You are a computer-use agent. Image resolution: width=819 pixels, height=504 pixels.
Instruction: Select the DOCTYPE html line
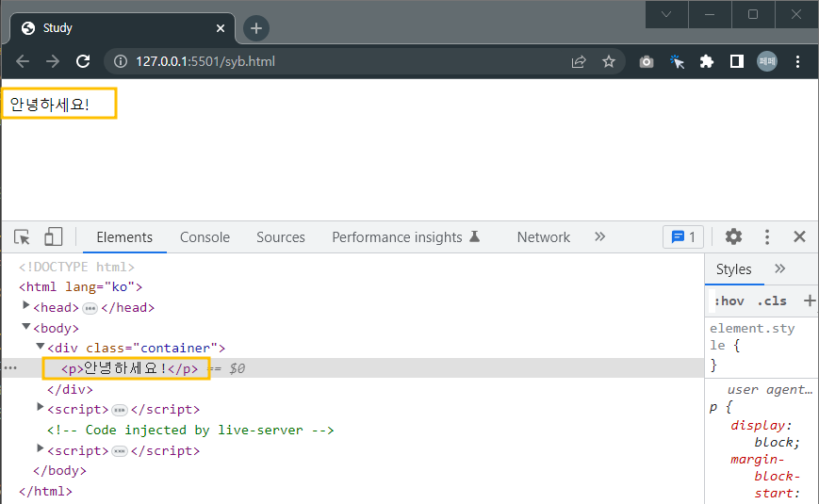(x=76, y=267)
